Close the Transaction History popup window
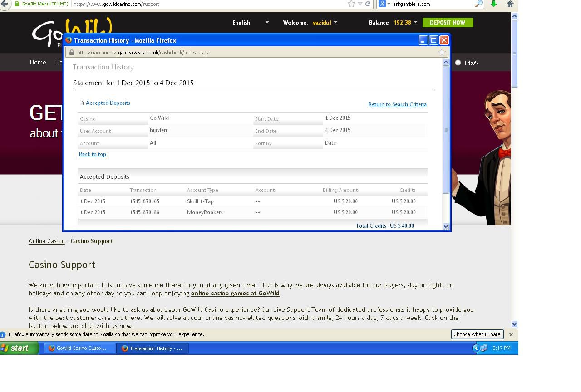This screenshot has height=392, width=581. (x=444, y=40)
